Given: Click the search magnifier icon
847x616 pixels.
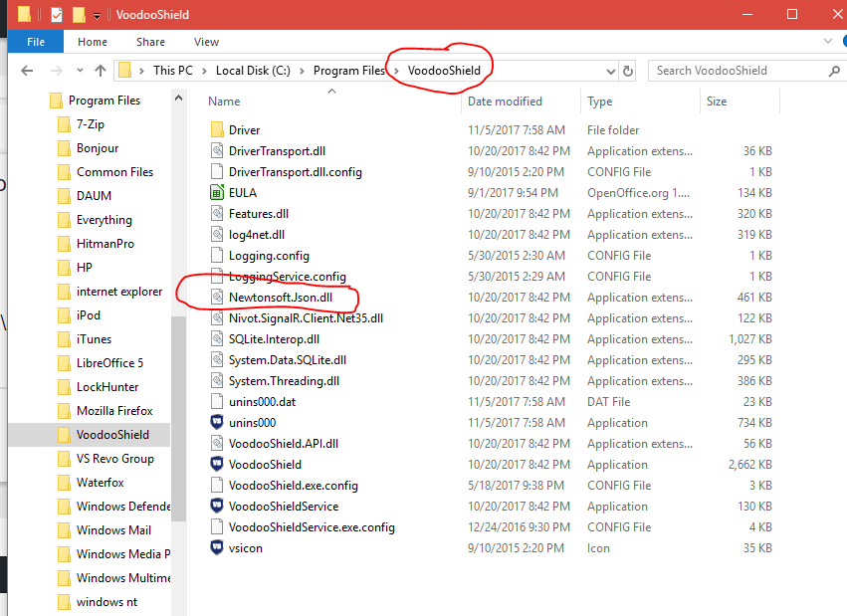Looking at the screenshot, I should click(x=835, y=71).
